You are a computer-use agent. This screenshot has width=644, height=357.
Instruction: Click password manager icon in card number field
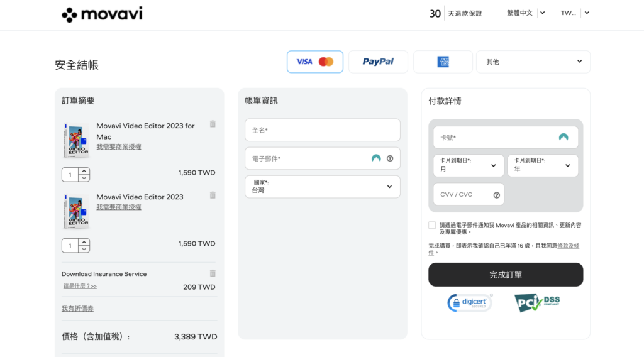(563, 138)
